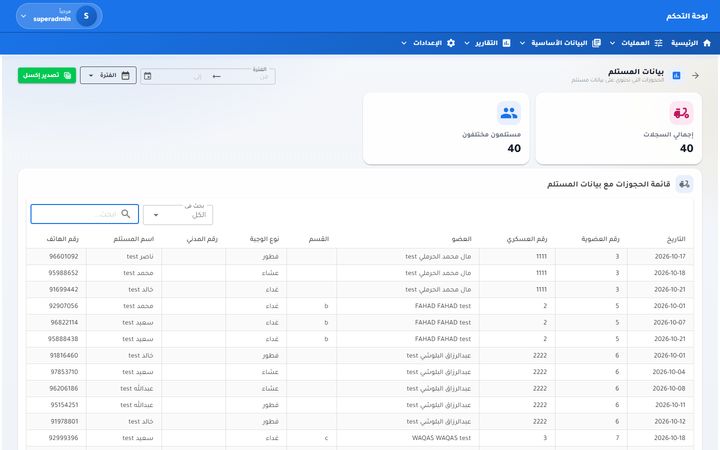Viewport: 720px width, 450px height.
Task: Click phone number 92999396
Action: tap(63, 438)
